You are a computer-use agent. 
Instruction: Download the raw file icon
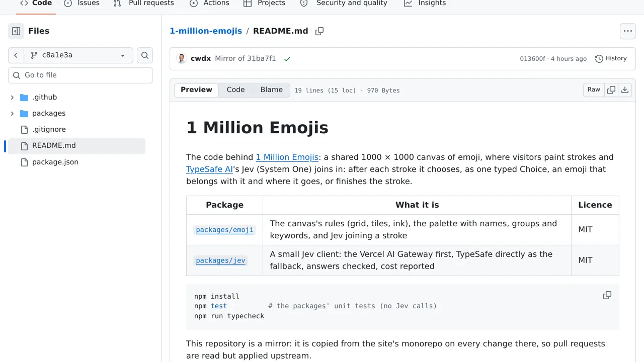click(625, 90)
